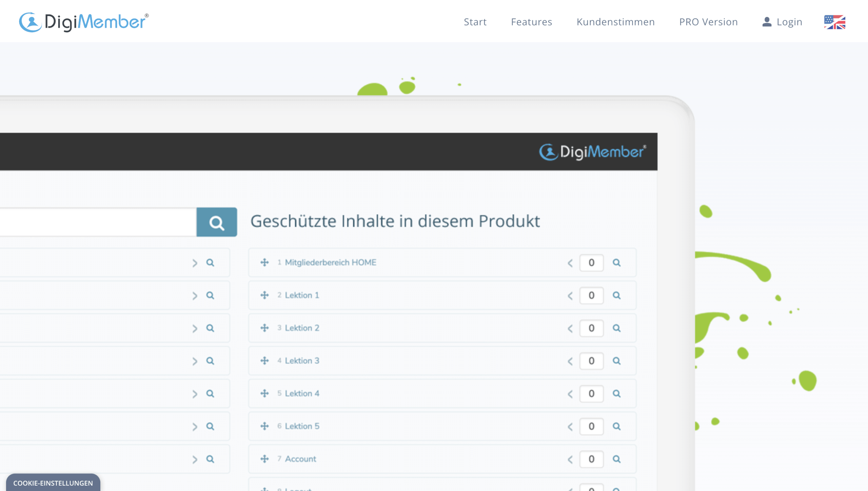Preview Lektion 5 with its magnifier icon

616,427
